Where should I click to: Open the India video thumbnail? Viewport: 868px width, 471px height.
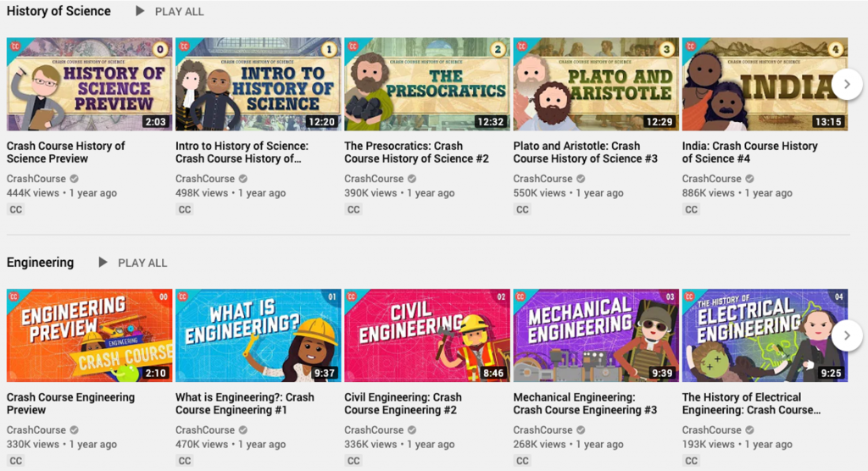pyautogui.click(x=765, y=84)
